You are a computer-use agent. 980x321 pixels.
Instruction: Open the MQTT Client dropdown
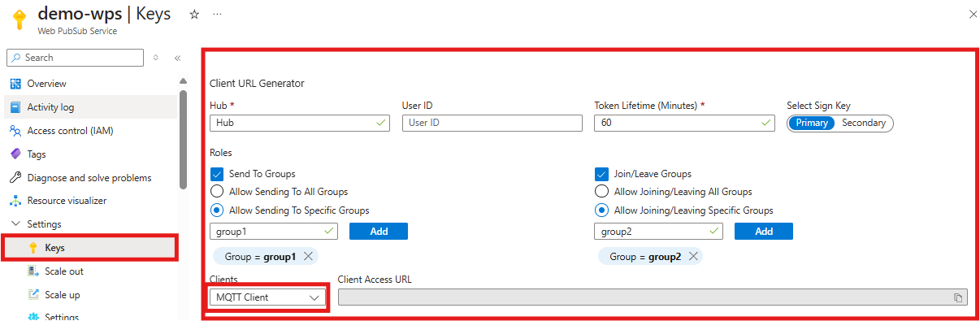[x=267, y=297]
